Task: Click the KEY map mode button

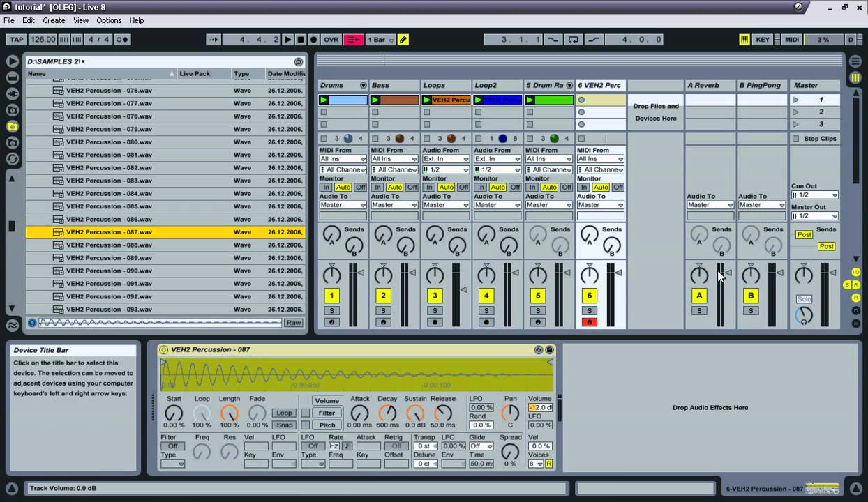Action: pos(763,40)
